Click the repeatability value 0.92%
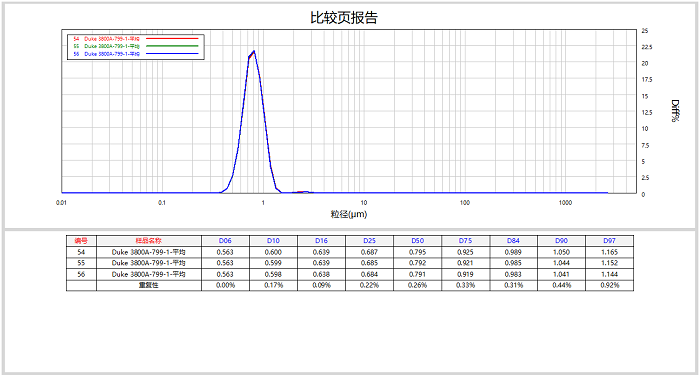 609,285
